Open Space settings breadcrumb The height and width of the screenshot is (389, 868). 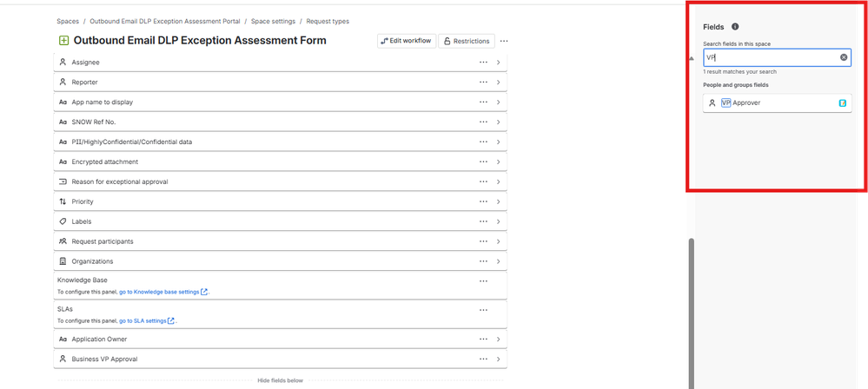pos(273,22)
